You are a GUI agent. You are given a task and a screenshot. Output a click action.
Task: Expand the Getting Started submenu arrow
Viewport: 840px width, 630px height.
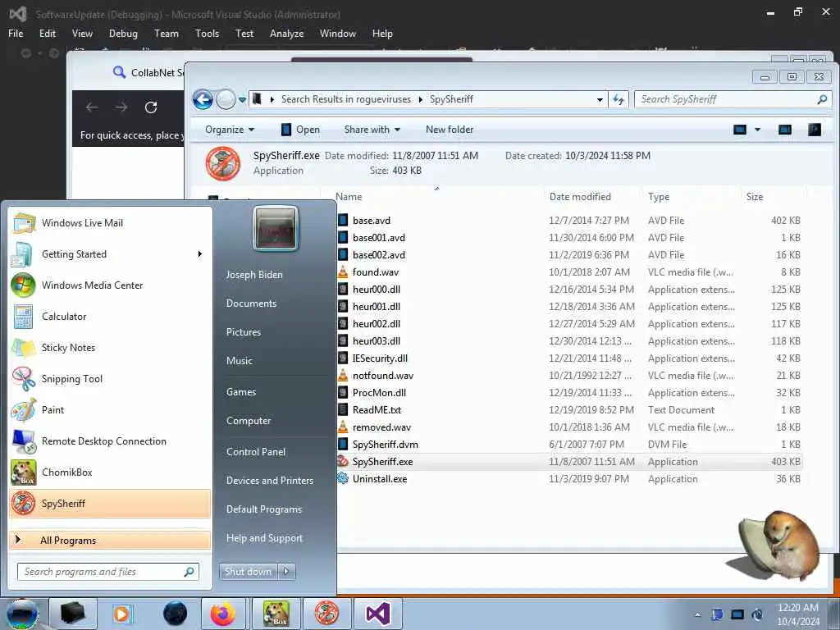(200, 254)
